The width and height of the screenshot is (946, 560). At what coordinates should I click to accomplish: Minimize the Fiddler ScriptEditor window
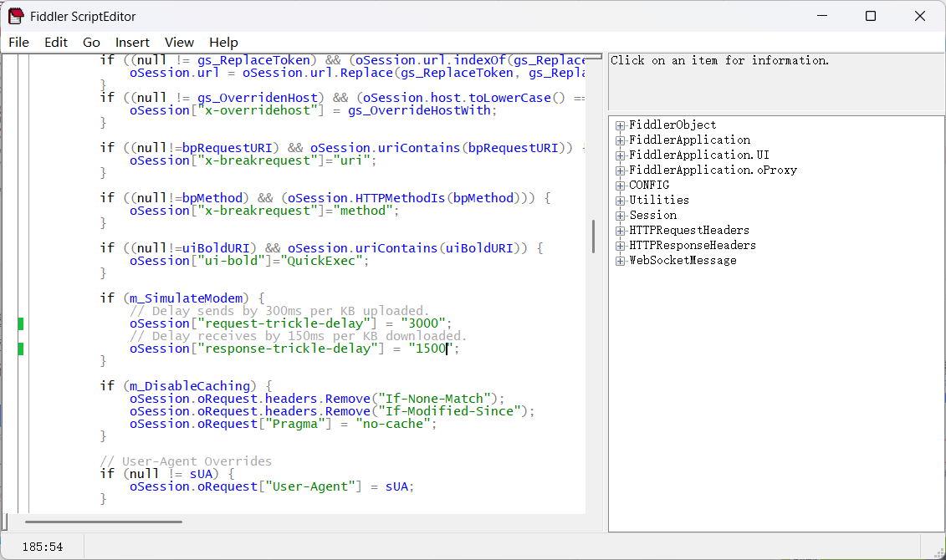[821, 16]
